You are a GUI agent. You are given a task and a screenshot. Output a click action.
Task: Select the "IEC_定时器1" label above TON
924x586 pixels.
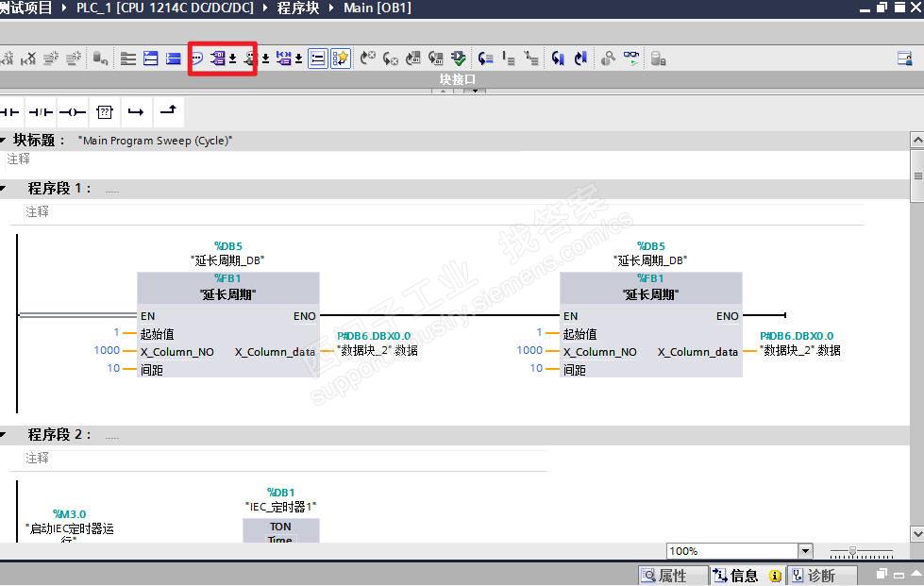click(280, 507)
